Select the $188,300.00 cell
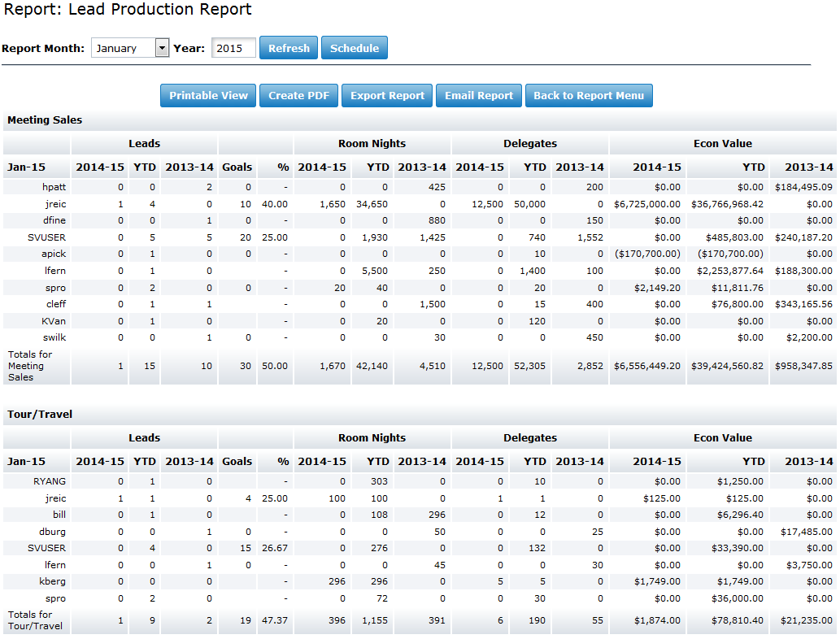The image size is (840, 639). [x=803, y=271]
